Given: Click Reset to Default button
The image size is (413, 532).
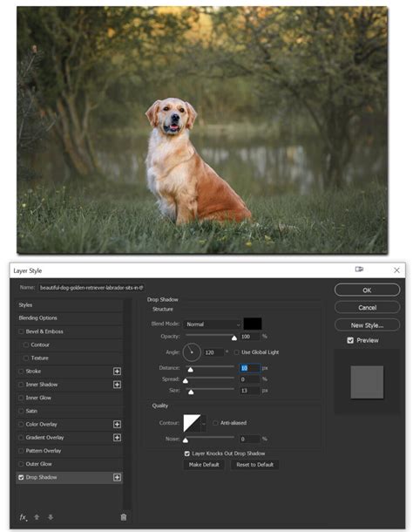Looking at the screenshot, I should coord(254,465).
